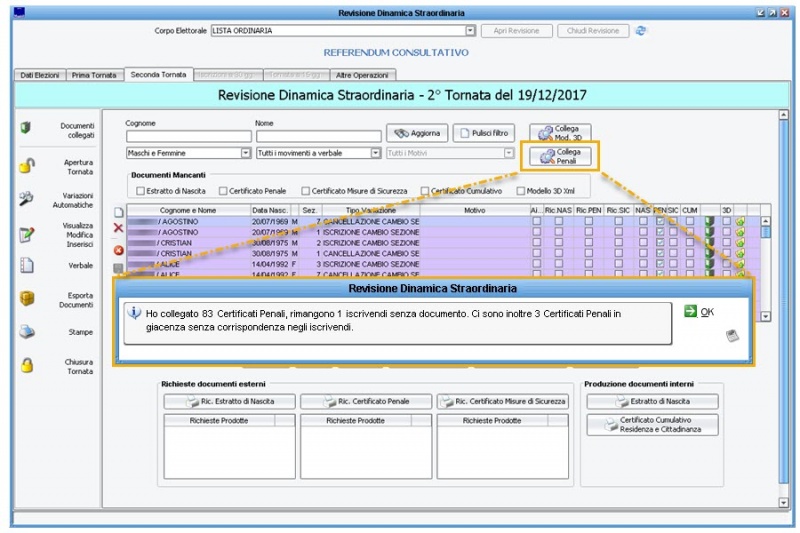Check the Modello 3D Xml checkbox

pyautogui.click(x=520, y=191)
